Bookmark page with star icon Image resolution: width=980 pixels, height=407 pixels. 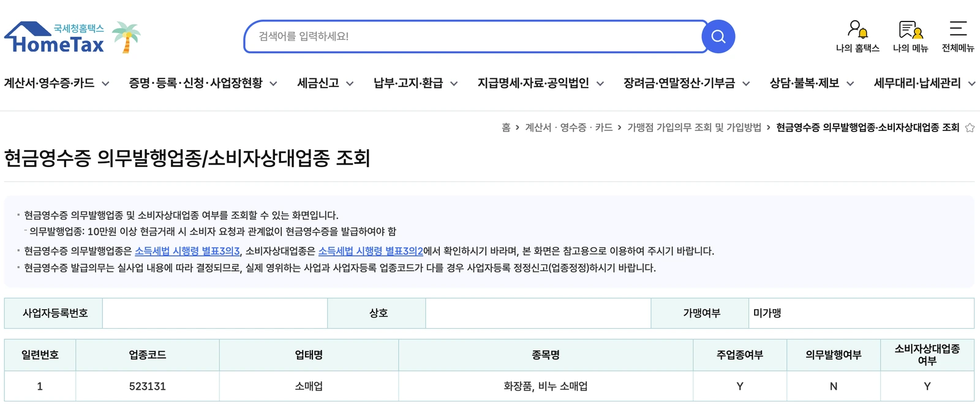pos(970,128)
